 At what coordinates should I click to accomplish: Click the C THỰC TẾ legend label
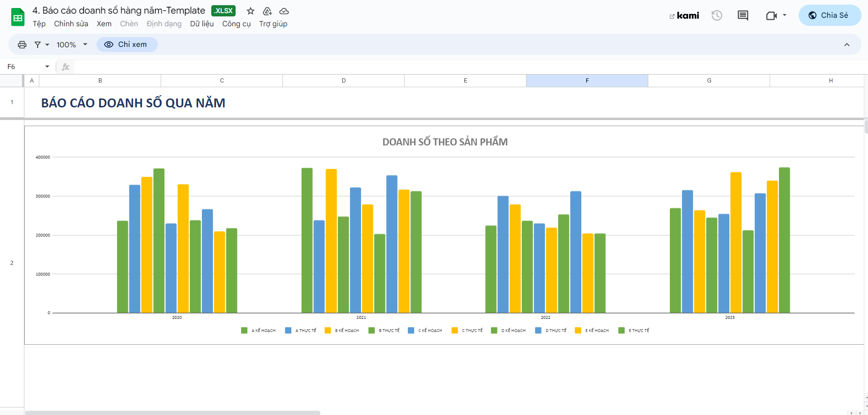[x=472, y=331]
